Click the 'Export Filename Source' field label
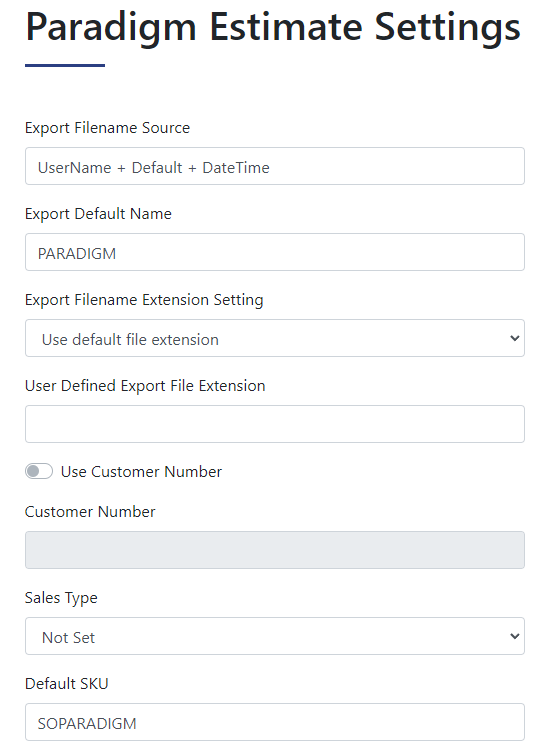The width and height of the screenshot is (560, 754). [x=107, y=128]
